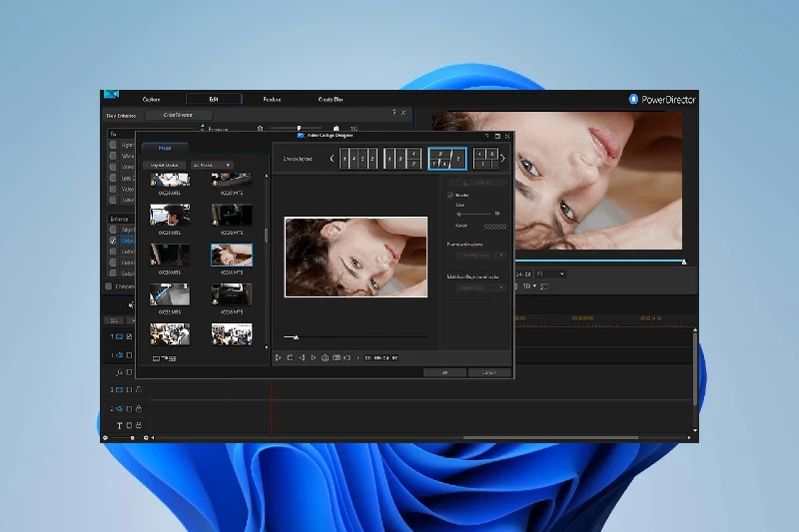Click the PowerDirector app logo at top-left

tap(111, 94)
